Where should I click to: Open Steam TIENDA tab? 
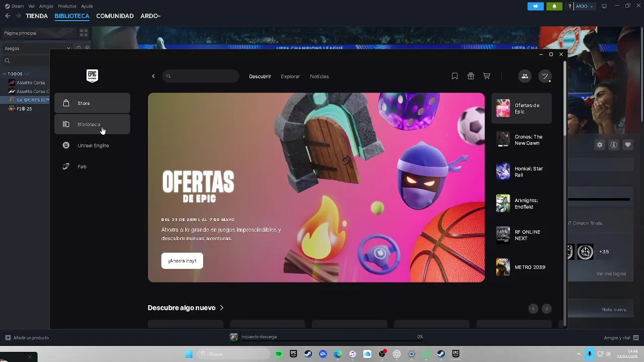point(37,16)
